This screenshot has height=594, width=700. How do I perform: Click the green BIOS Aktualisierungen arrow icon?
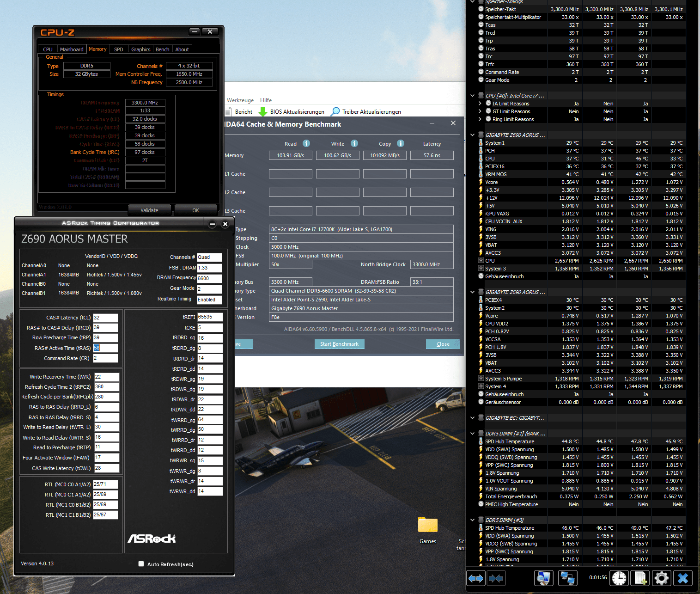(263, 111)
